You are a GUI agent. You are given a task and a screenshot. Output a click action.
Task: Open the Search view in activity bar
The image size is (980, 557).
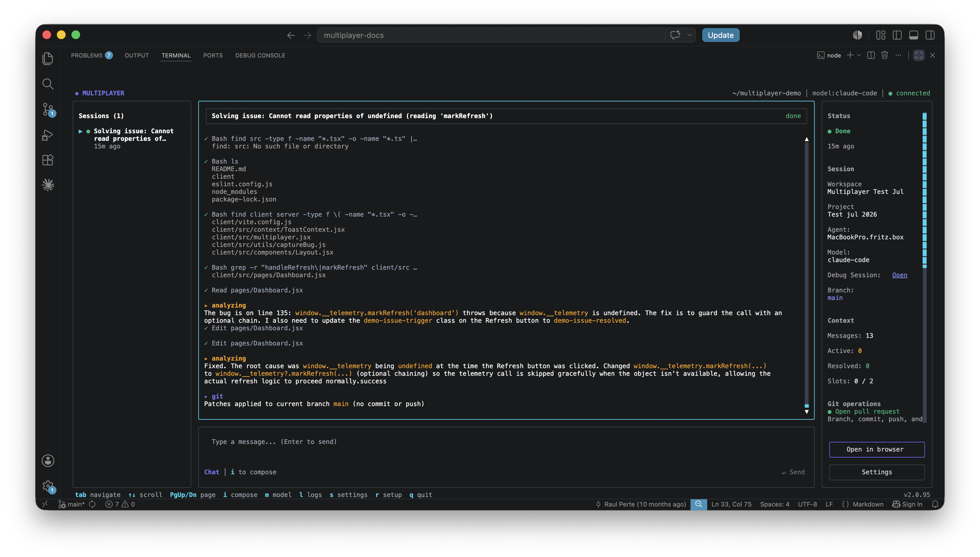point(48,84)
